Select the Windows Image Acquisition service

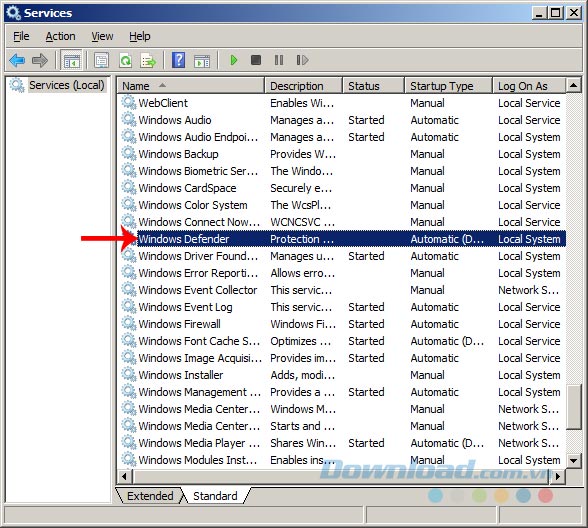point(200,358)
